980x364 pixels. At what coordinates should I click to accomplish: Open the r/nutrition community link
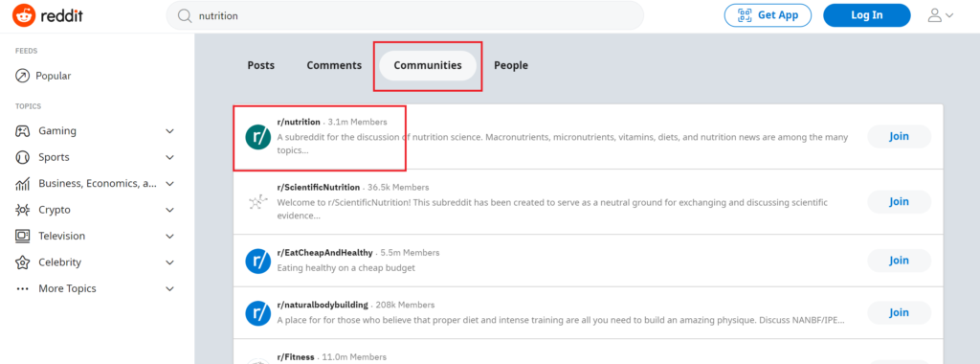tap(299, 122)
